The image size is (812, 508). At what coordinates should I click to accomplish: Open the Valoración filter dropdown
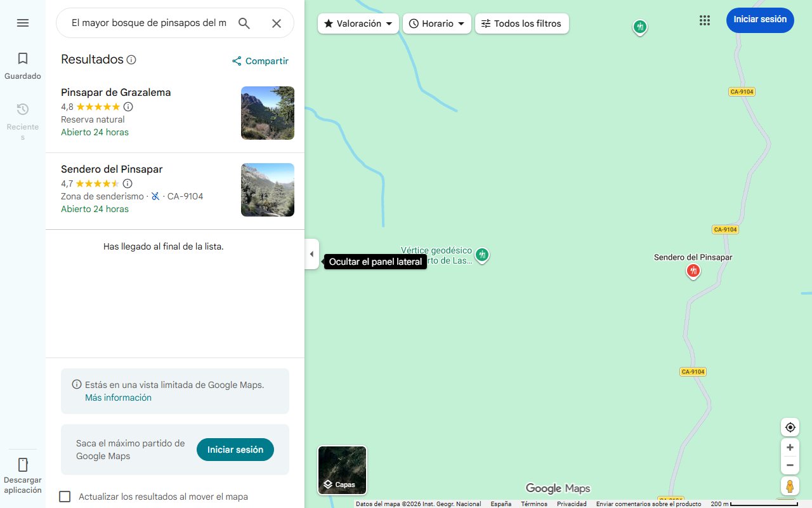tap(358, 23)
